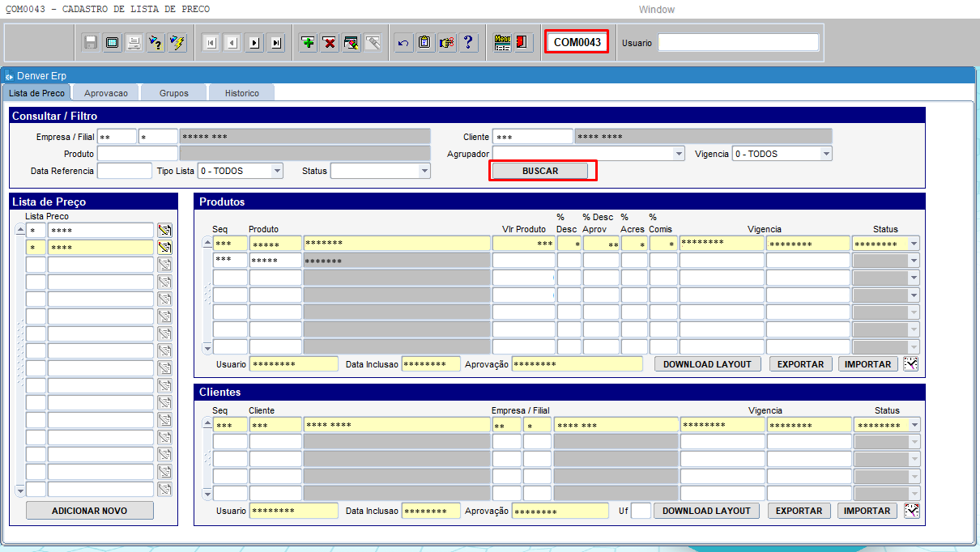Open the Tipo Lista dropdown
Image resolution: width=980 pixels, height=552 pixels.
(x=277, y=171)
